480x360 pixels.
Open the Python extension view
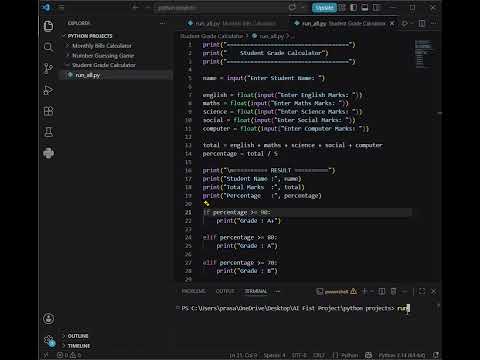pyautogui.click(x=48, y=153)
